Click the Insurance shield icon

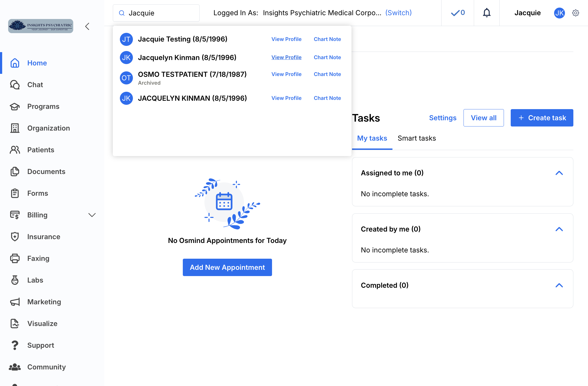pyautogui.click(x=15, y=237)
